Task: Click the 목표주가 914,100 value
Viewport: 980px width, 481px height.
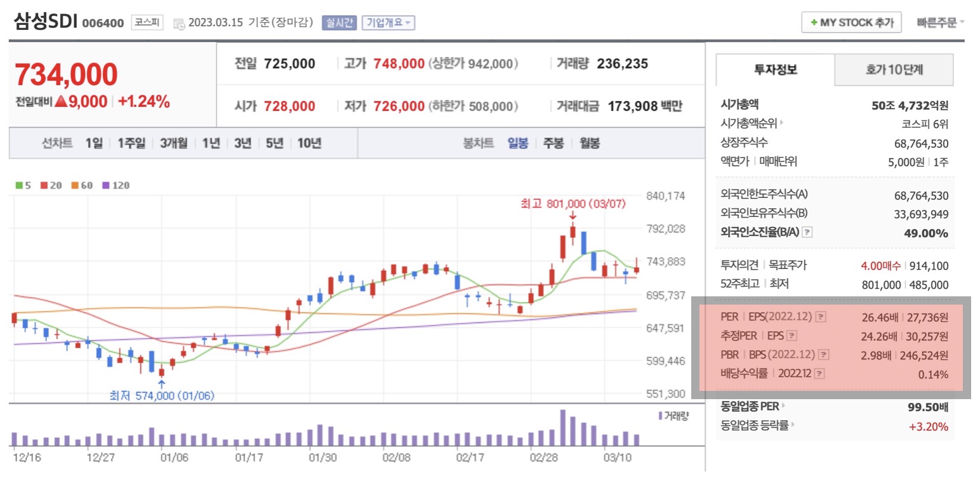Action: pos(929,266)
